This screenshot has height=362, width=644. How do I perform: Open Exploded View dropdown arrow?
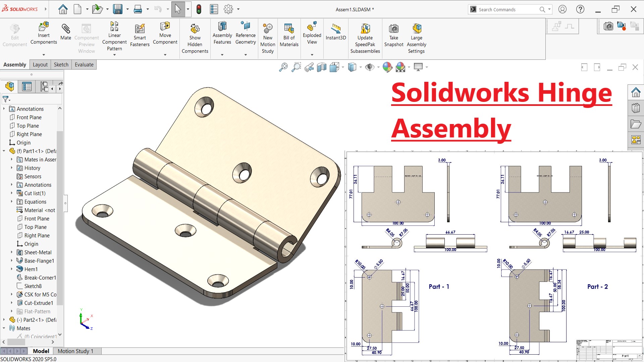click(312, 55)
